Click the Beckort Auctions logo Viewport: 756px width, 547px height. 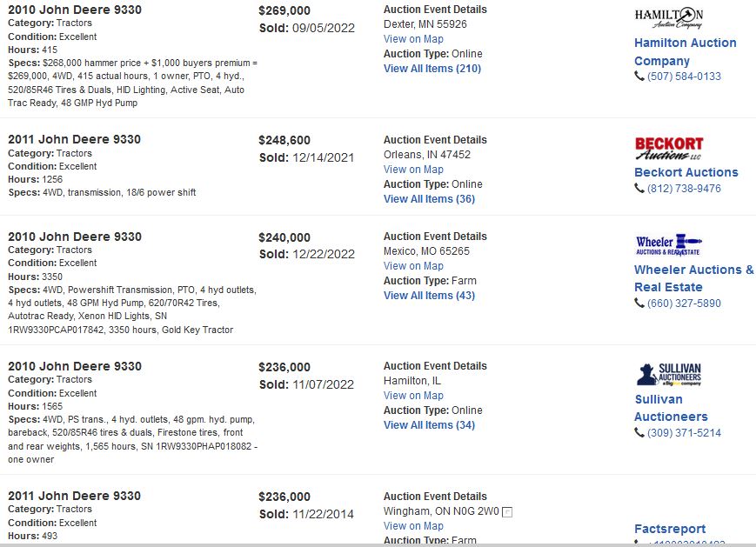(669, 149)
